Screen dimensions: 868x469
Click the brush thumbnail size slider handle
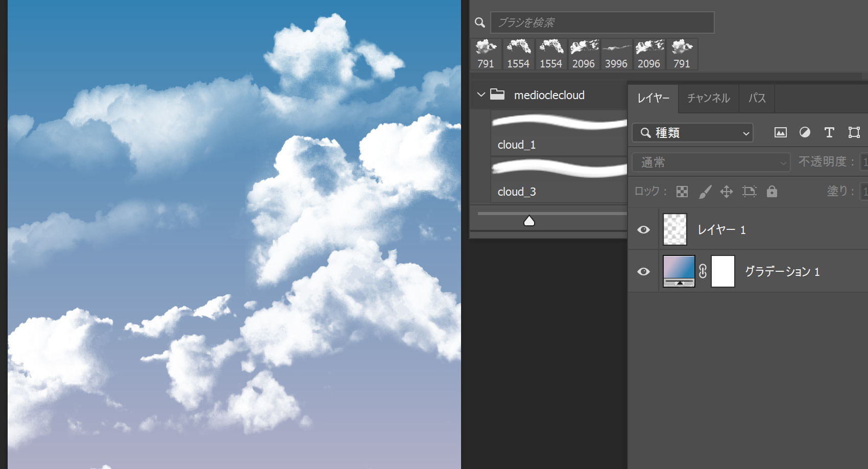529,221
